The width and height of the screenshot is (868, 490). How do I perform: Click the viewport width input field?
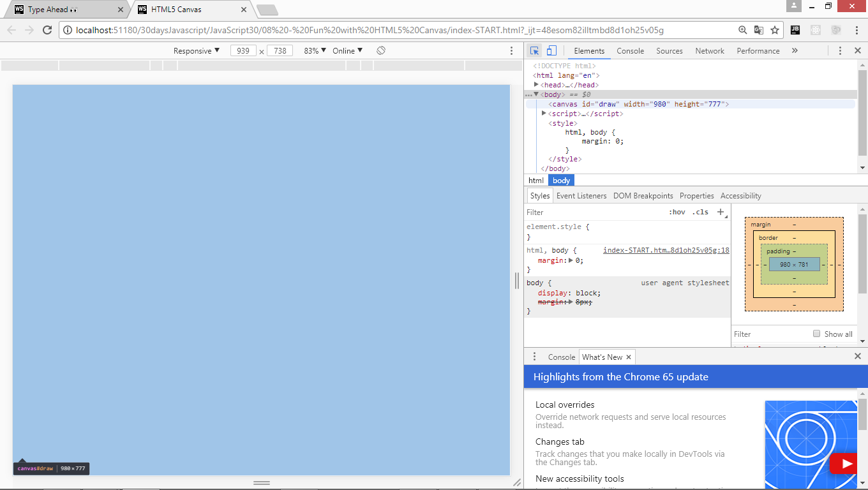point(243,50)
